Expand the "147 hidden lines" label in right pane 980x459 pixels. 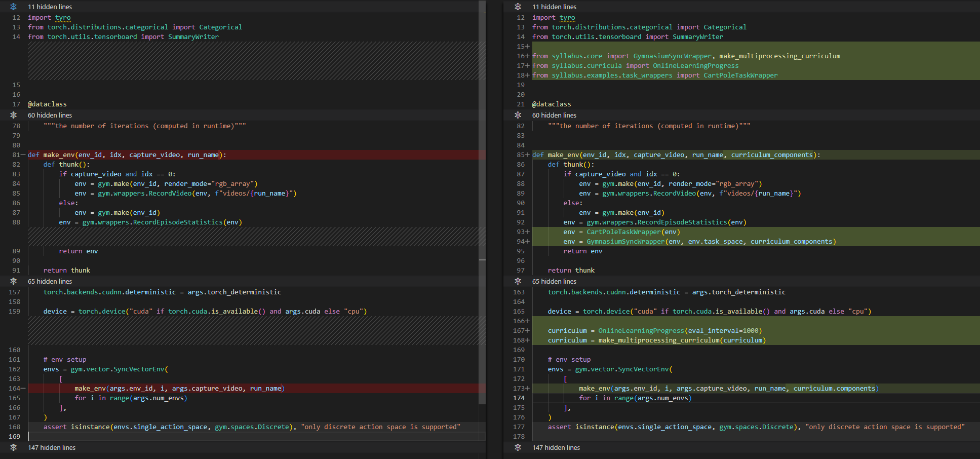point(556,447)
